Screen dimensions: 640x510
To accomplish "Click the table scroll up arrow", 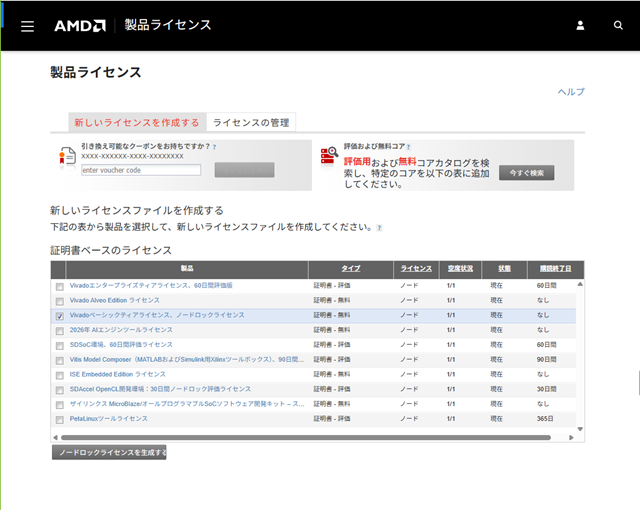I will click(580, 284).
